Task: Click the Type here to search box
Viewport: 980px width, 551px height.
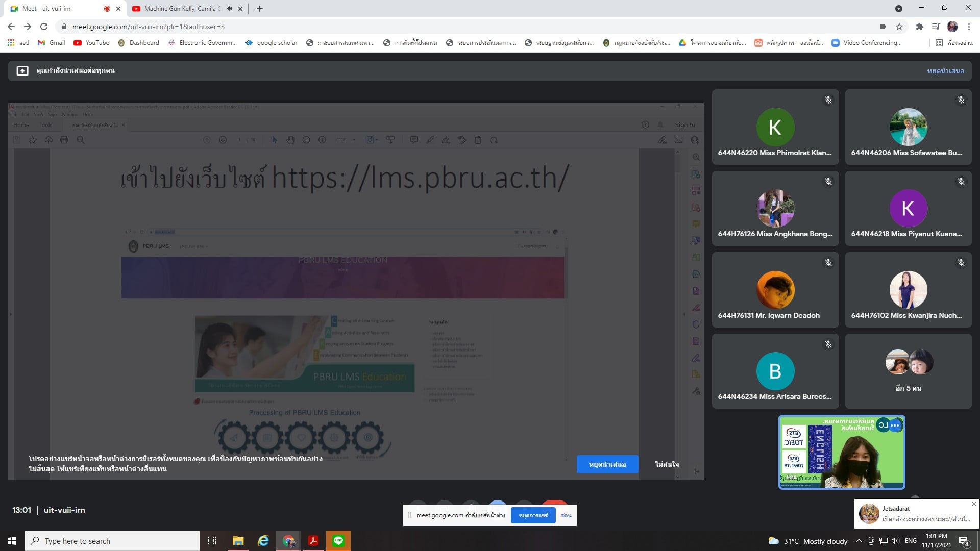Action: click(112, 541)
